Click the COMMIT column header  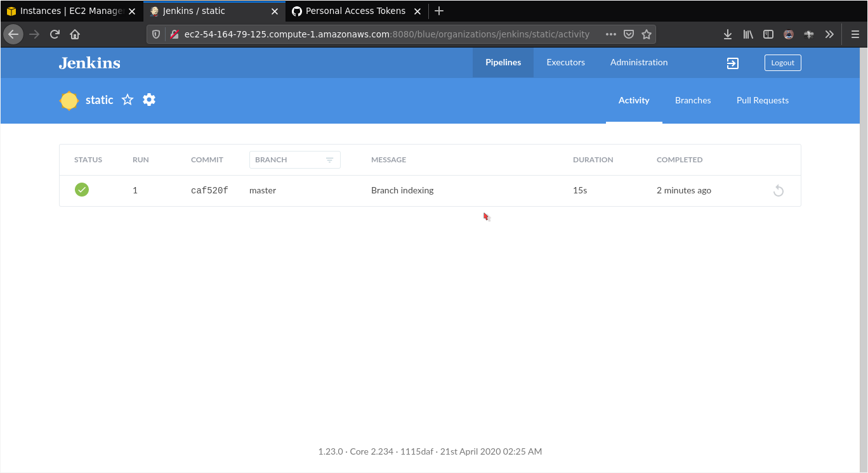(x=207, y=160)
